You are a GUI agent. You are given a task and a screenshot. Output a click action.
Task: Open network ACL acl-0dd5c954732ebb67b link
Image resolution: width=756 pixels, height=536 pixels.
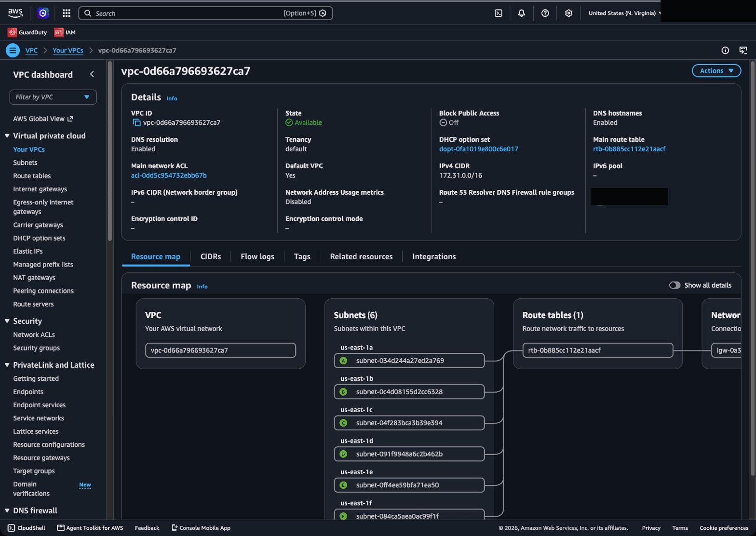click(x=169, y=175)
